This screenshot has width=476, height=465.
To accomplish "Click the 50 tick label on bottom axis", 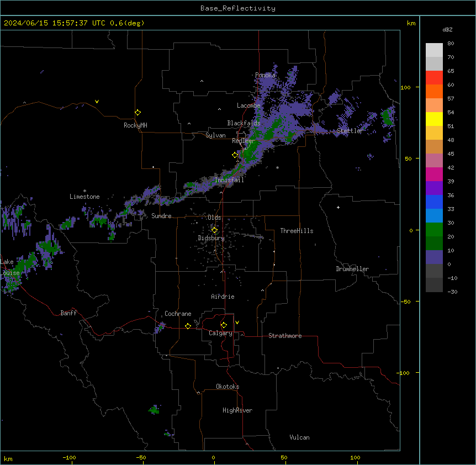I will tap(284, 457).
